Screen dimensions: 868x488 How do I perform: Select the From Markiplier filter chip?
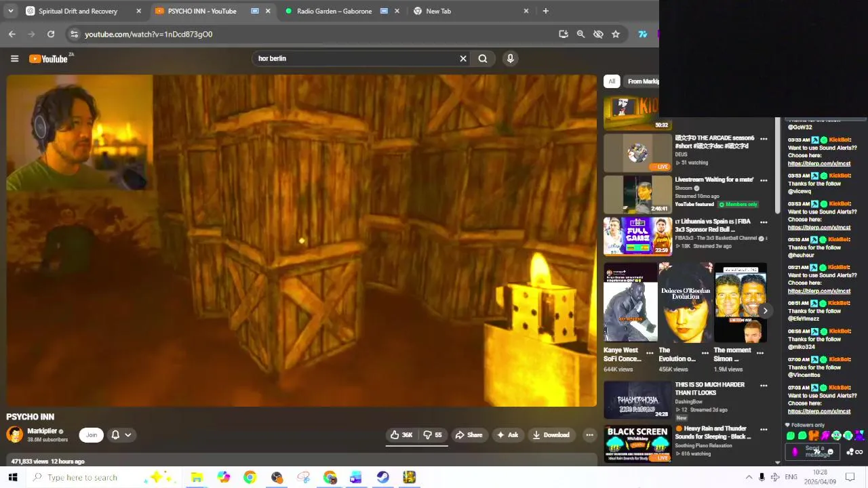(643, 81)
